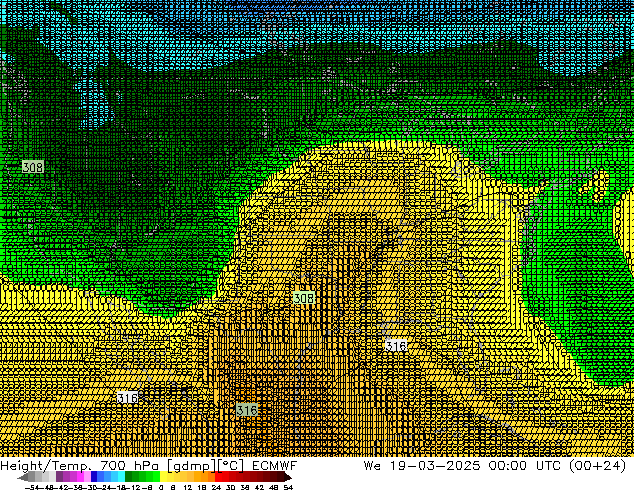
Task: Pick the magenta swatch in the color scale
Action: click(80, 476)
